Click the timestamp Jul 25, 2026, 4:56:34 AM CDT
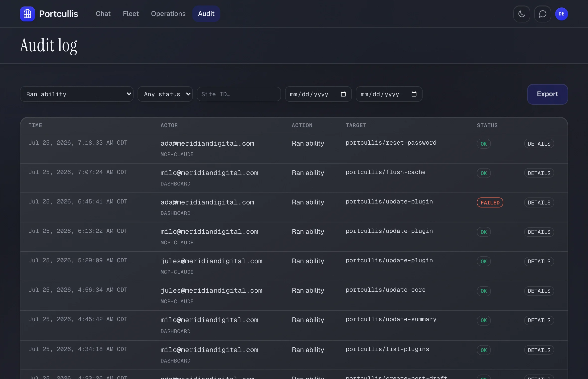This screenshot has width=588, height=379. (x=78, y=290)
